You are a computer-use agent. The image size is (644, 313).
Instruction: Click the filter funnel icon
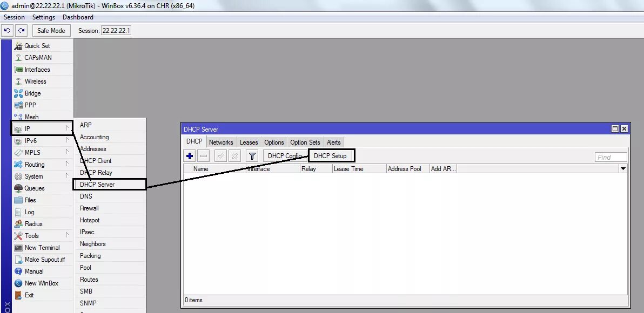[x=252, y=156]
